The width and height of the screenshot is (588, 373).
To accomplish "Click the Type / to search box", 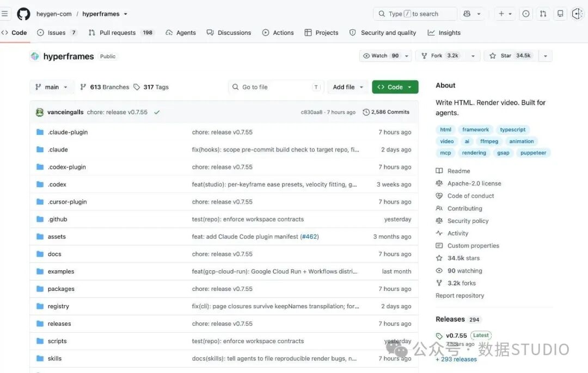I will click(415, 14).
